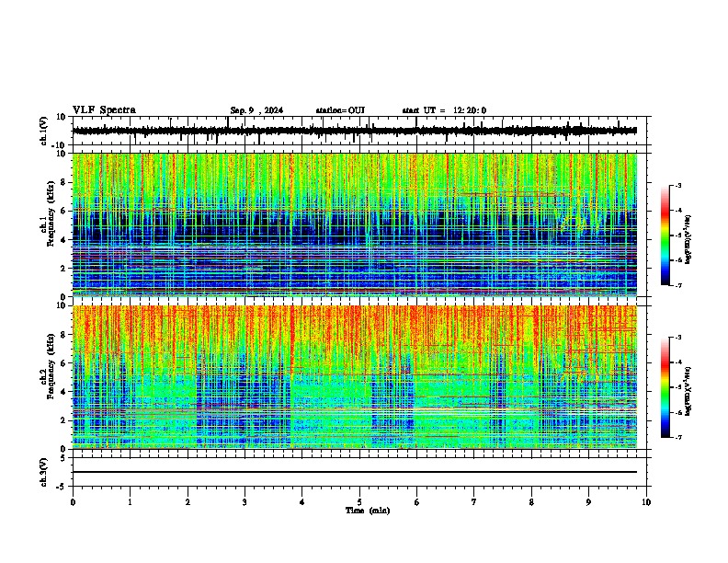728x563 pixels.
Task: Click the "5" tick on the time axis
Action: (x=359, y=502)
